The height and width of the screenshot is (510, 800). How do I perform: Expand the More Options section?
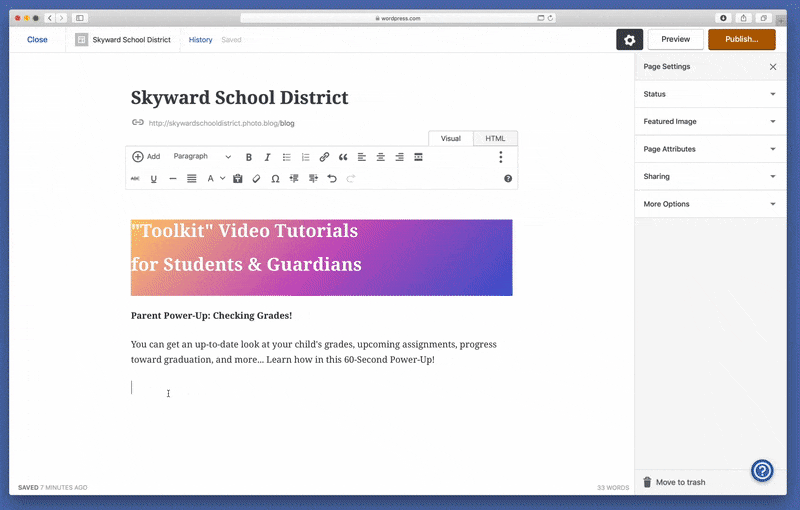710,204
